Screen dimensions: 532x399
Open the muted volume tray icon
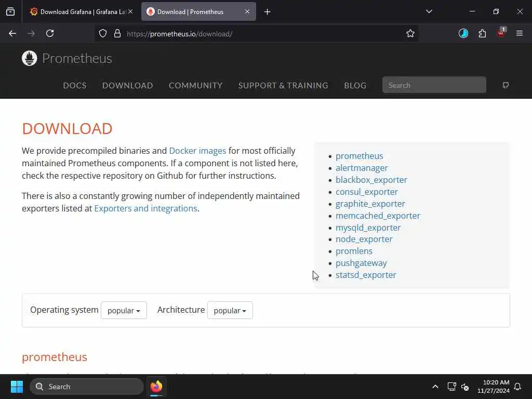tap(465, 387)
